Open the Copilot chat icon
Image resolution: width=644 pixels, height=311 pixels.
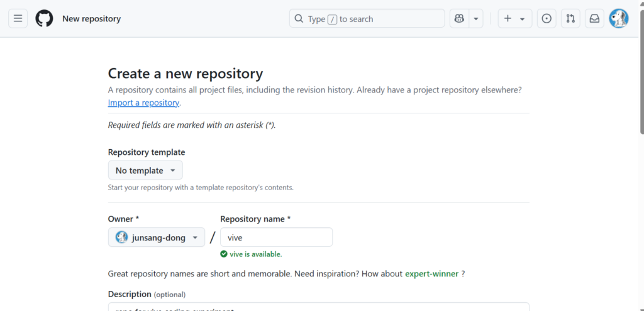click(460, 19)
